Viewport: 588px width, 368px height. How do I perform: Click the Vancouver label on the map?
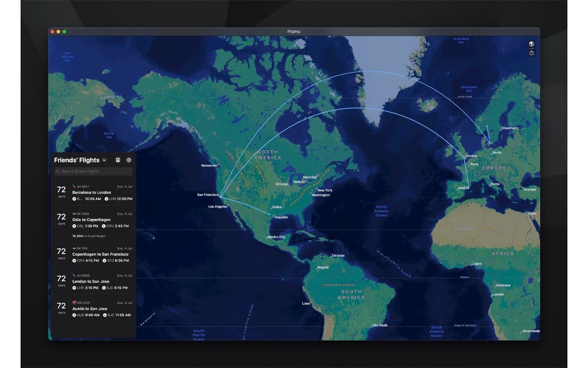tap(209, 165)
